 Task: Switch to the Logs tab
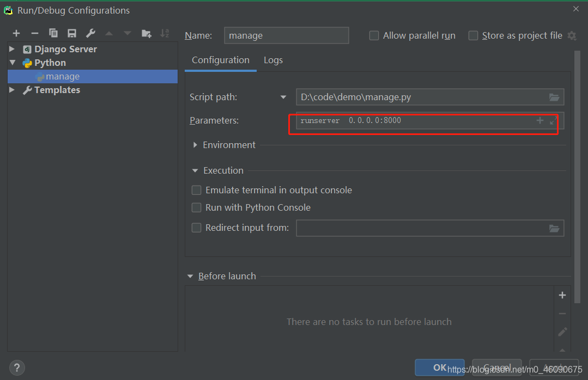(x=273, y=60)
